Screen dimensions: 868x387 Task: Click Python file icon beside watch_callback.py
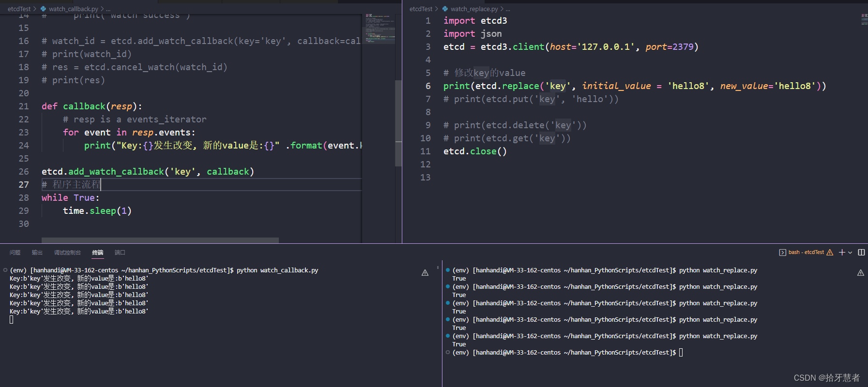[43, 9]
